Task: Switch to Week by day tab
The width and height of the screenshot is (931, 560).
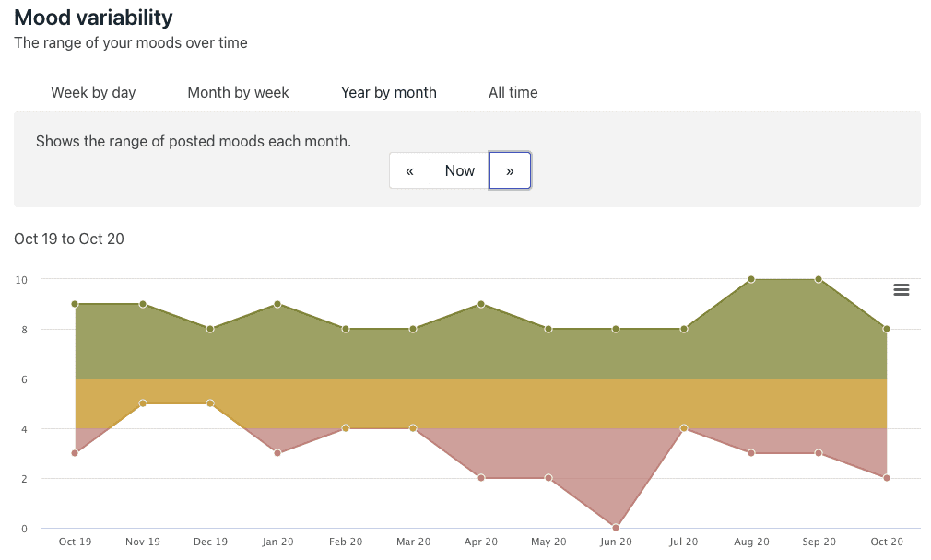Action: coord(93,92)
